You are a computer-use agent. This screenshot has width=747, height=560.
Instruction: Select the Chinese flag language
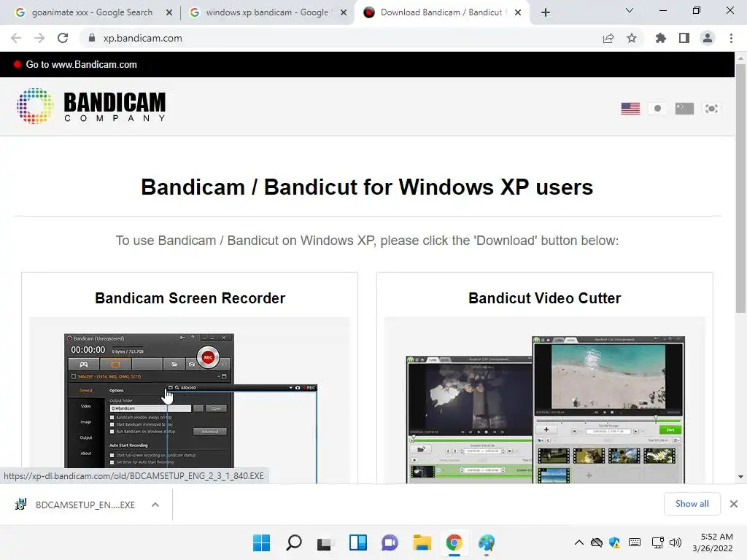(x=684, y=109)
